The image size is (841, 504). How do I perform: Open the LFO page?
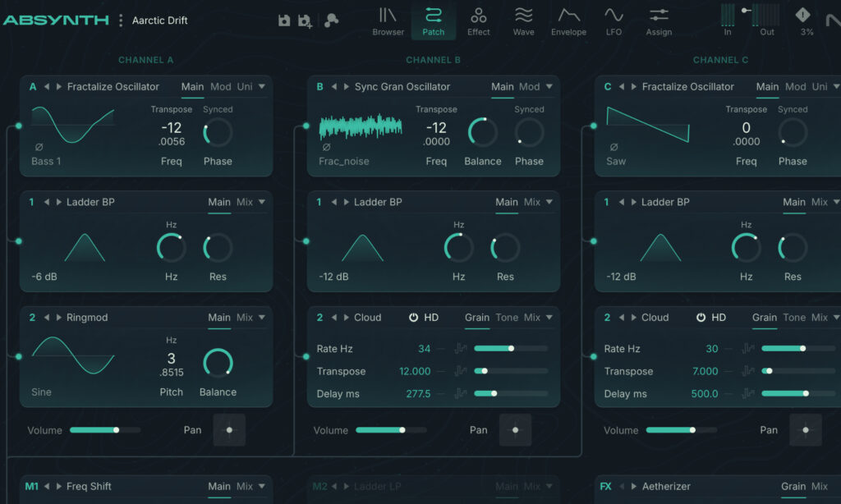[x=614, y=21]
